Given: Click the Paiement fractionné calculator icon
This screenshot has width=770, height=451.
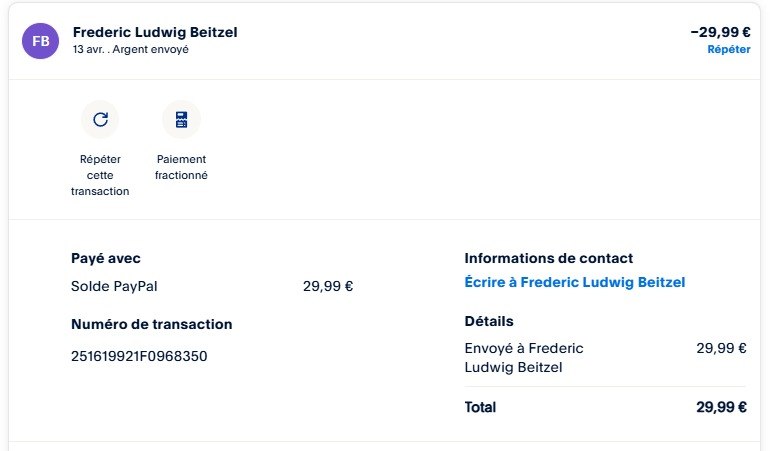Looking at the screenshot, I should pos(181,120).
